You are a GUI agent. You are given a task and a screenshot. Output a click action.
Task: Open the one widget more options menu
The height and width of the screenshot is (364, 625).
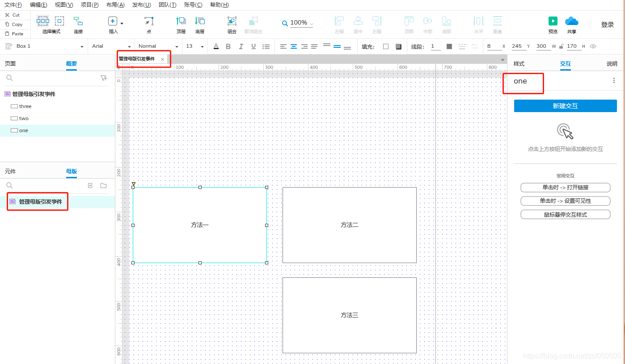614,81
